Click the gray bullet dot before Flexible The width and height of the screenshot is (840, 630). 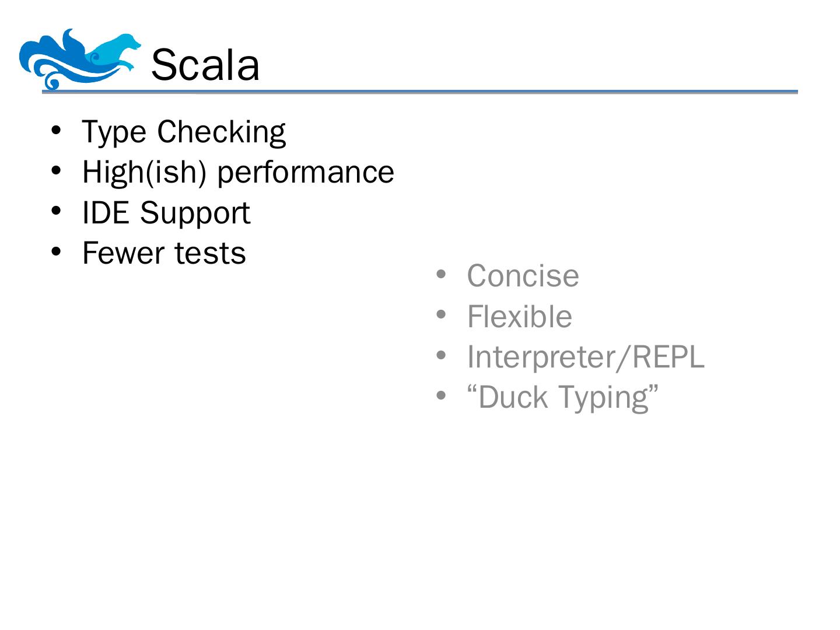(441, 316)
